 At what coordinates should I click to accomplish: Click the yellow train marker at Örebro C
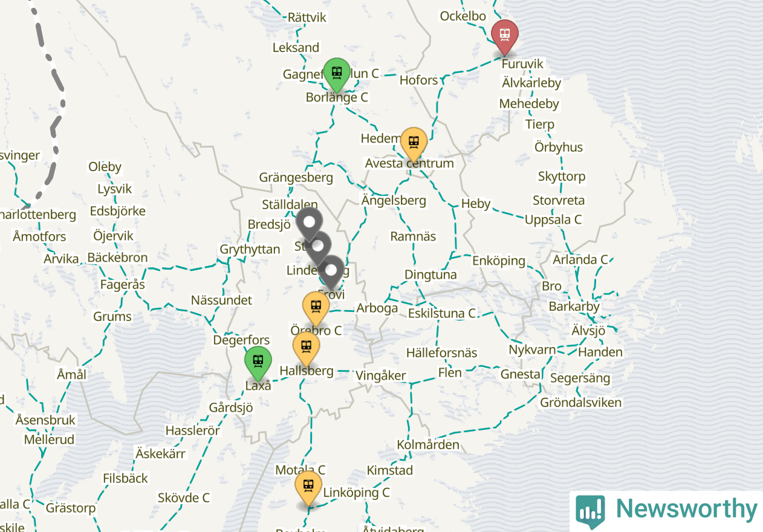[x=316, y=308]
